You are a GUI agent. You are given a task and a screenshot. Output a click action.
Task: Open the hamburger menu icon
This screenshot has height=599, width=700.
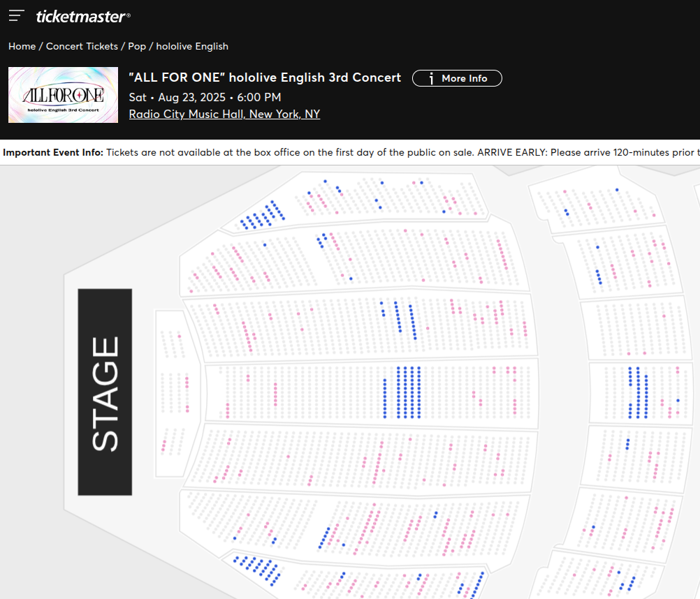(16, 15)
